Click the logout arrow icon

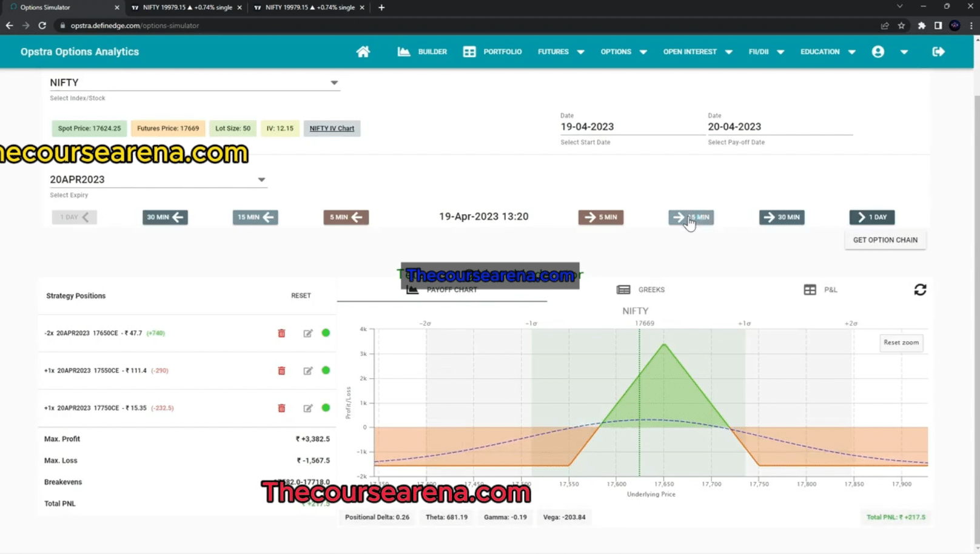938,52
